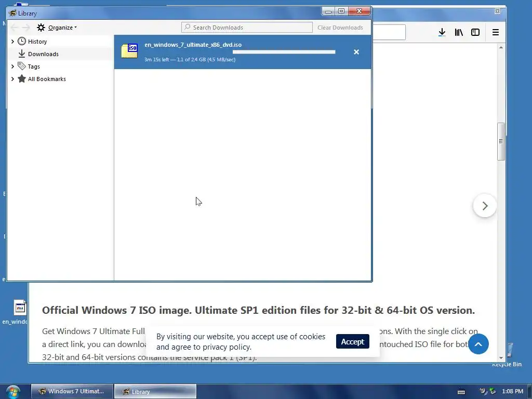Select en_windows_7_ultimate_x86_dvd.iso download entry
The image size is (532, 399).
[243, 52]
